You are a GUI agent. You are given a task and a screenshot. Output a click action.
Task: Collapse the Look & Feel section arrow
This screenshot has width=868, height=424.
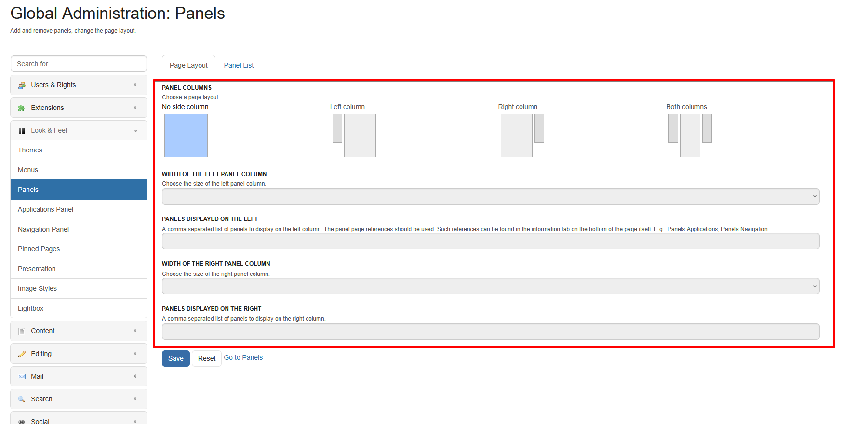(x=135, y=131)
